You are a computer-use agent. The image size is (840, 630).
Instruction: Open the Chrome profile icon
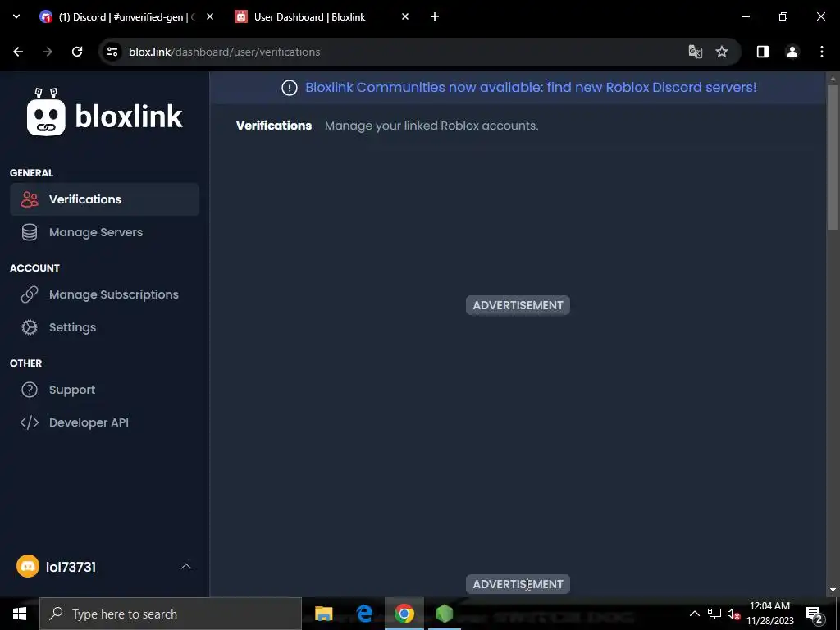792,52
